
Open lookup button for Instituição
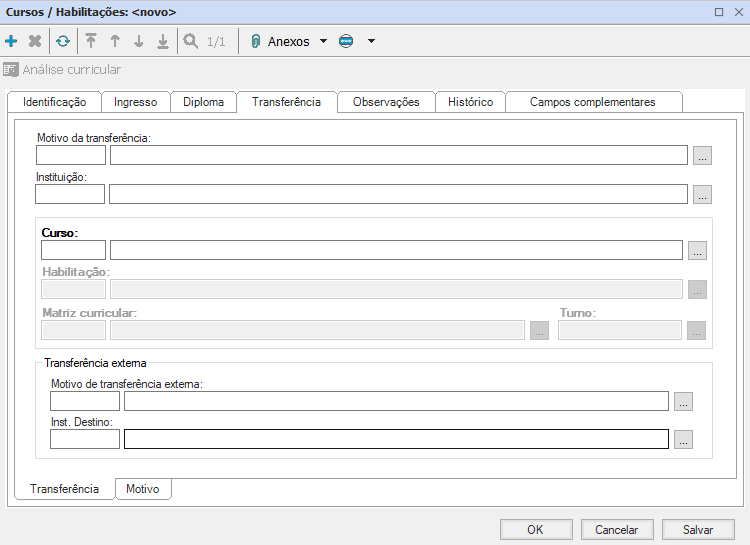[x=702, y=194]
